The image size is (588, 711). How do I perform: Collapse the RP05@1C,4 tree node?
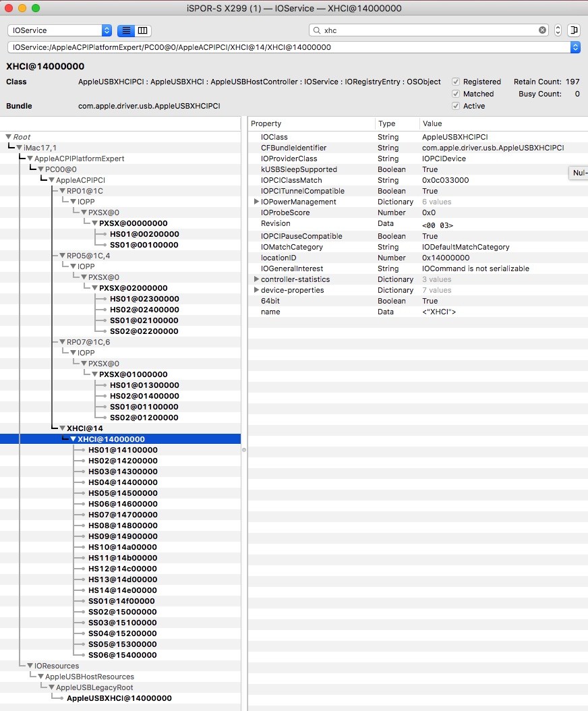coord(62,256)
